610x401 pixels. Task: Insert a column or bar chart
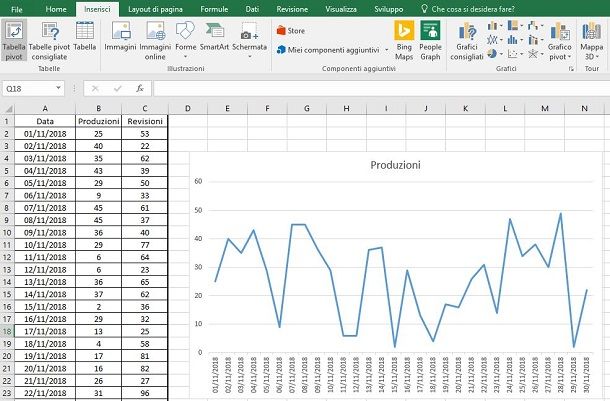coord(493,26)
